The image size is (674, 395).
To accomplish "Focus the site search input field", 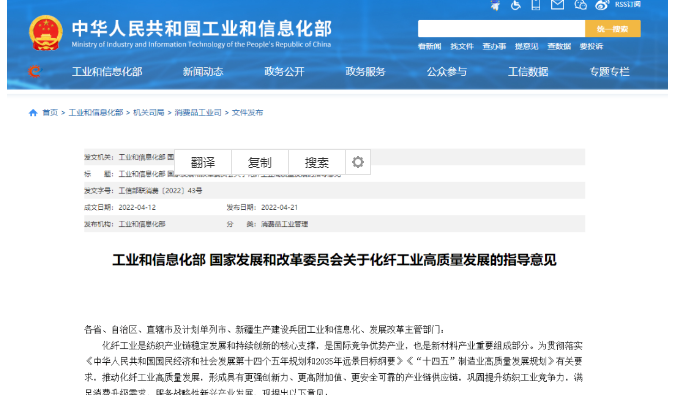I will (x=501, y=29).
